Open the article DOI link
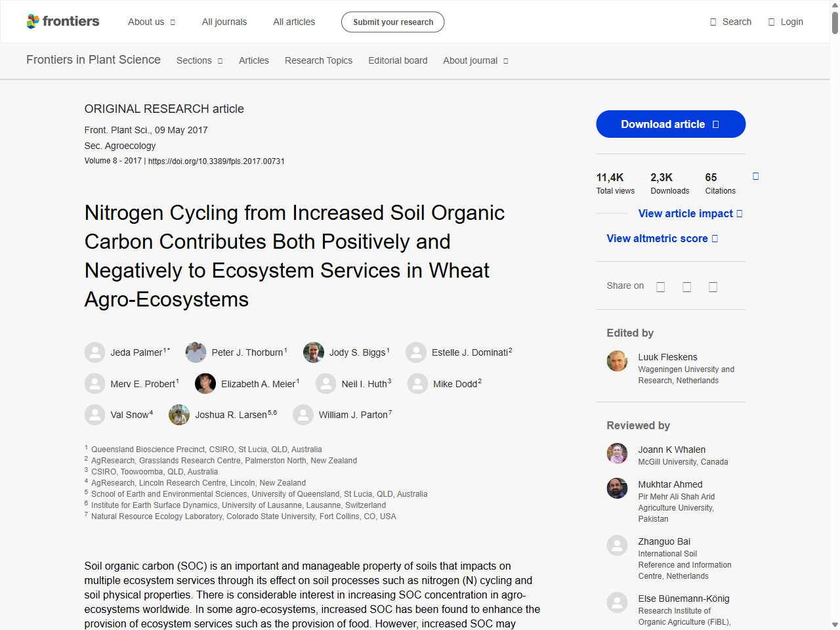 point(217,161)
